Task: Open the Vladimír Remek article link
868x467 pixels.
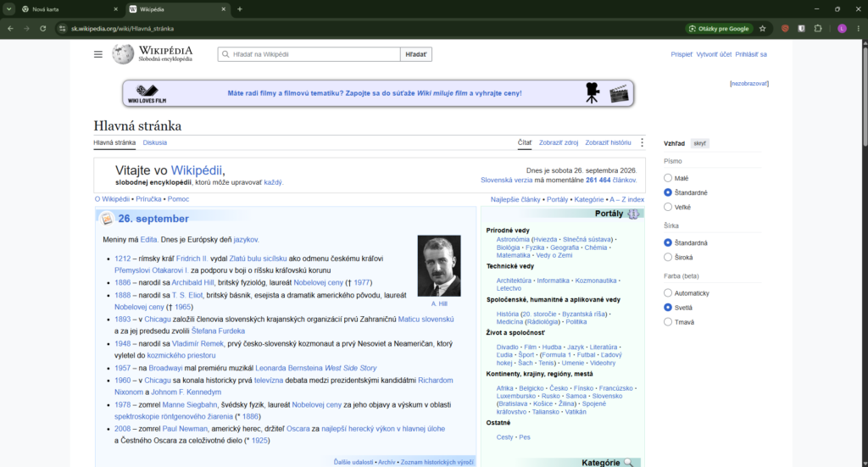Action: tap(198, 343)
